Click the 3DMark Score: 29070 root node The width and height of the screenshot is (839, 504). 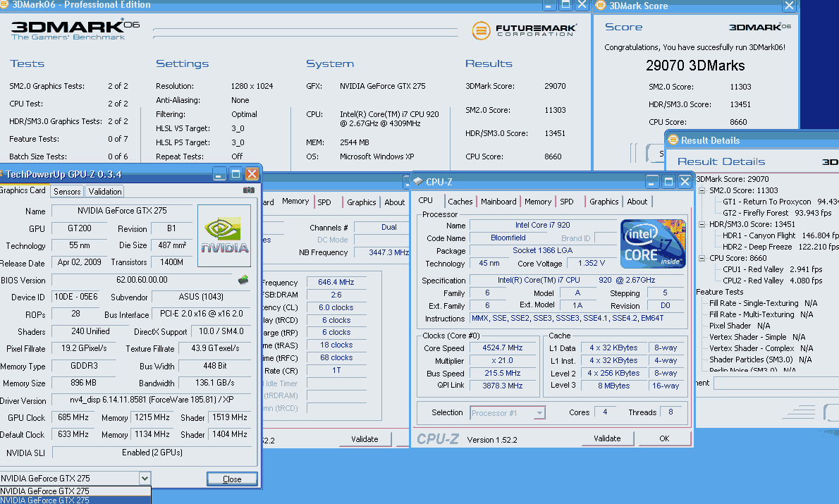[732, 179]
